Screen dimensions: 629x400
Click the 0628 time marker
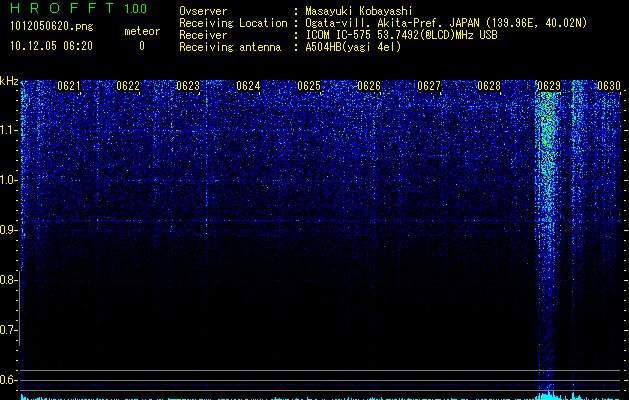(489, 86)
